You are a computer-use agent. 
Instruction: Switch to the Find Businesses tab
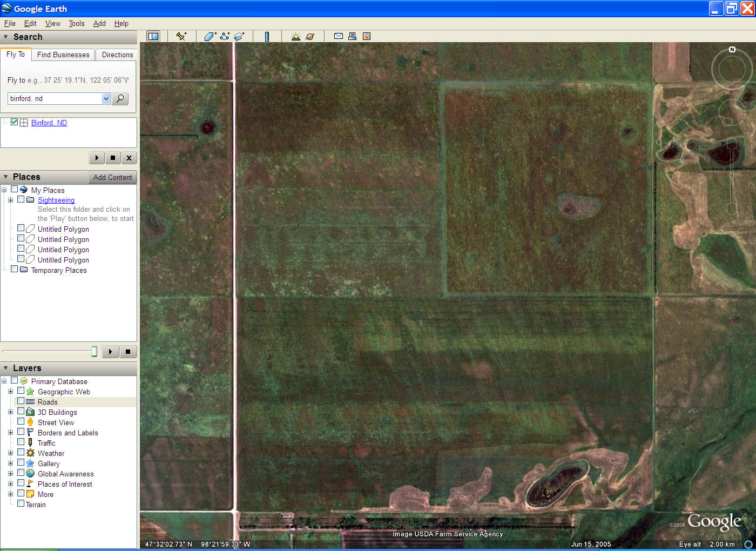63,55
